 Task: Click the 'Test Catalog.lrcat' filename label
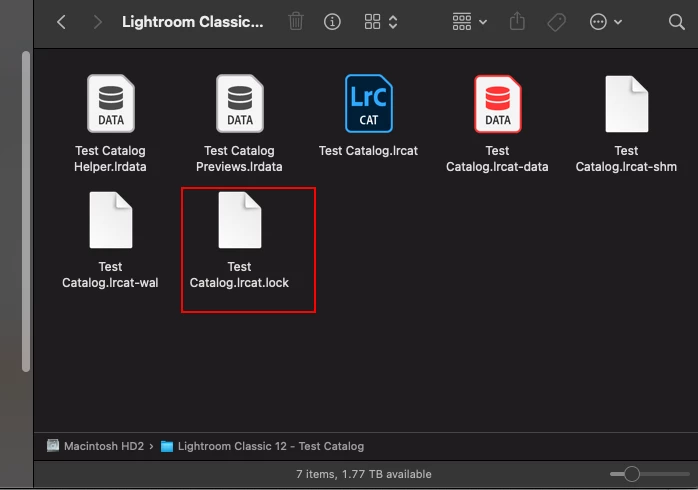(x=368, y=151)
